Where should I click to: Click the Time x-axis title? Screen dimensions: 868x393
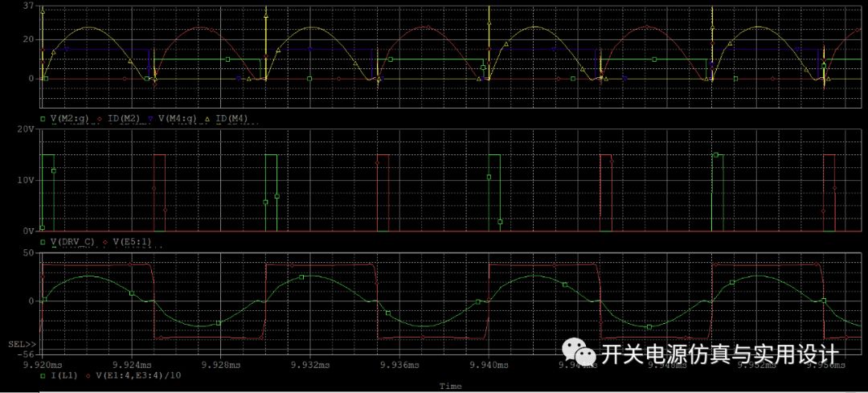tap(450, 387)
